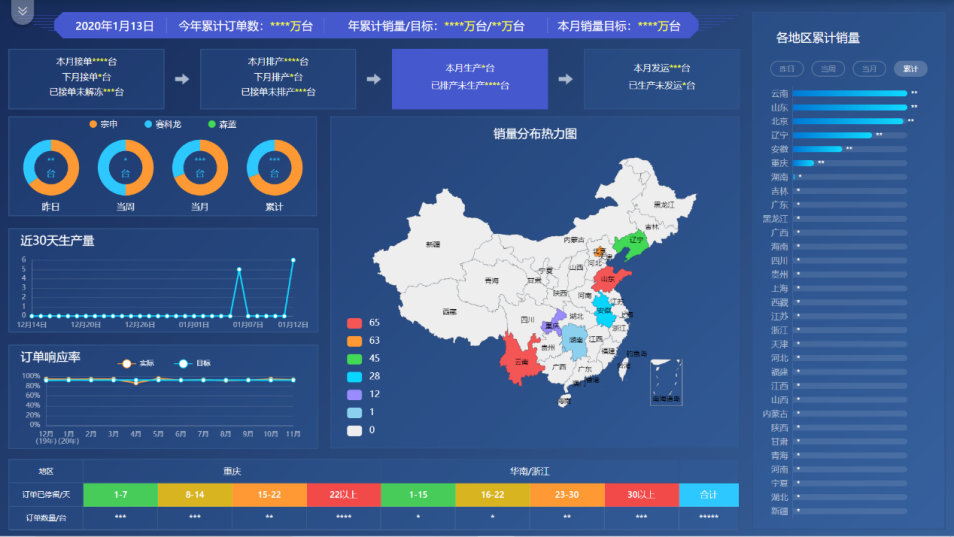
Task: Toggle the 森蓝 legend item (green dot)
Action: (x=223, y=125)
